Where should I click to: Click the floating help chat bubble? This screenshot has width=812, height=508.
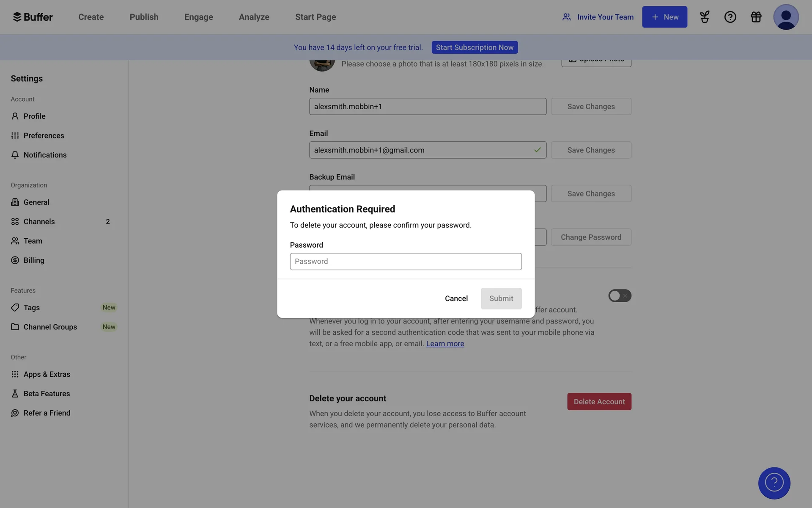(774, 483)
